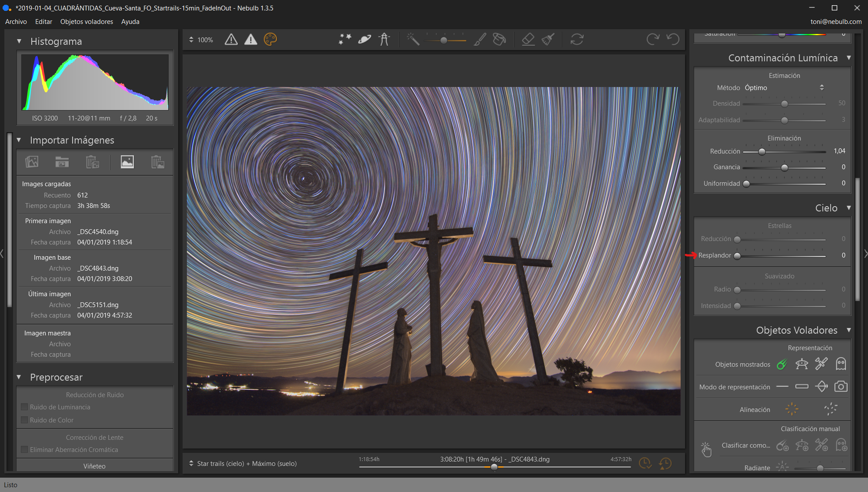Open the Editar menu
Viewport: 868px width, 492px height.
click(x=43, y=22)
